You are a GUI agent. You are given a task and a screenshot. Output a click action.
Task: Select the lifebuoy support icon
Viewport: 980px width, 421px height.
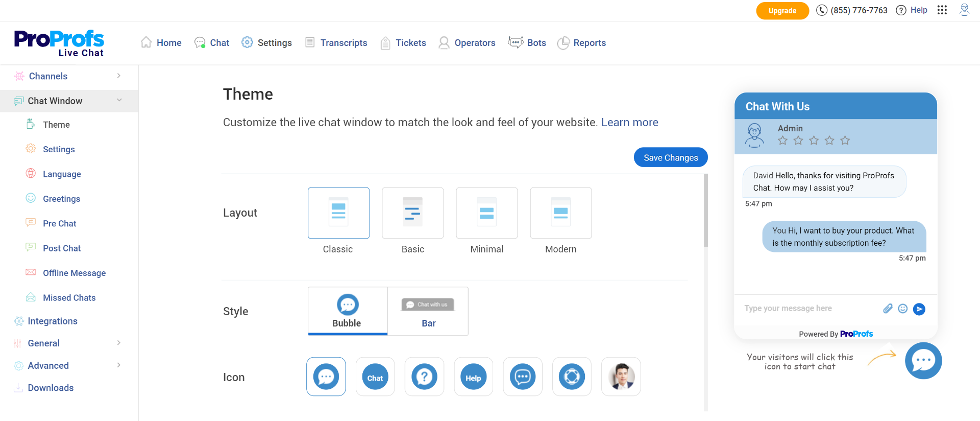(572, 377)
